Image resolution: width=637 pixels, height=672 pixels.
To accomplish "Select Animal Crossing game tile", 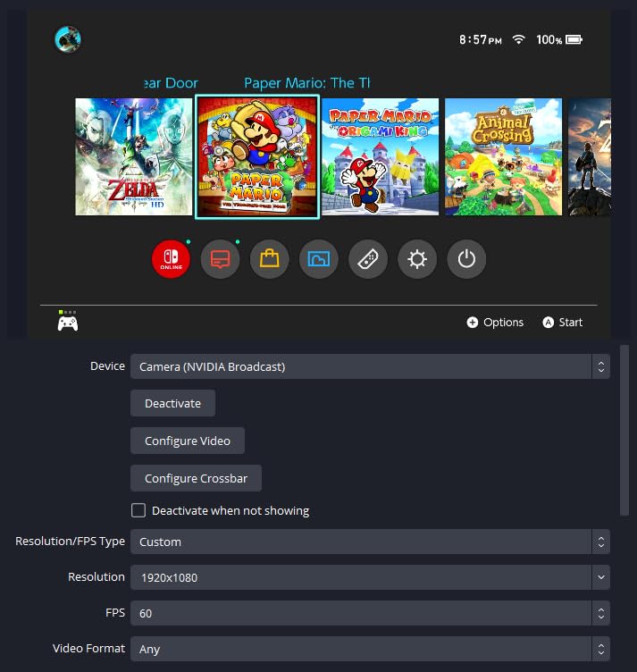I will point(503,157).
